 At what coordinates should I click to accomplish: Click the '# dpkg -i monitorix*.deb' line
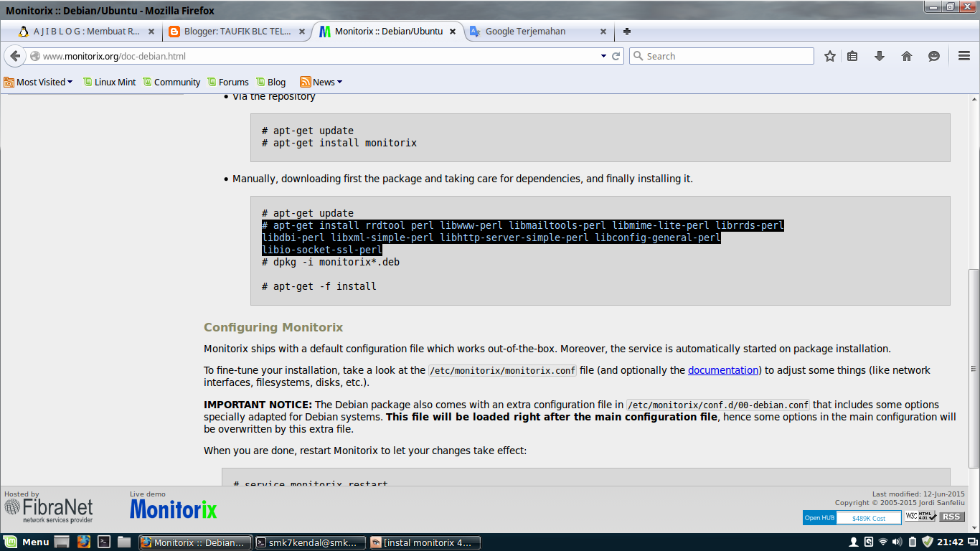point(331,262)
